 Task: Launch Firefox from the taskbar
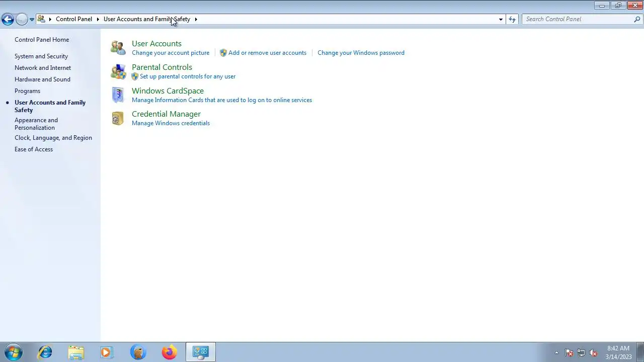click(169, 352)
